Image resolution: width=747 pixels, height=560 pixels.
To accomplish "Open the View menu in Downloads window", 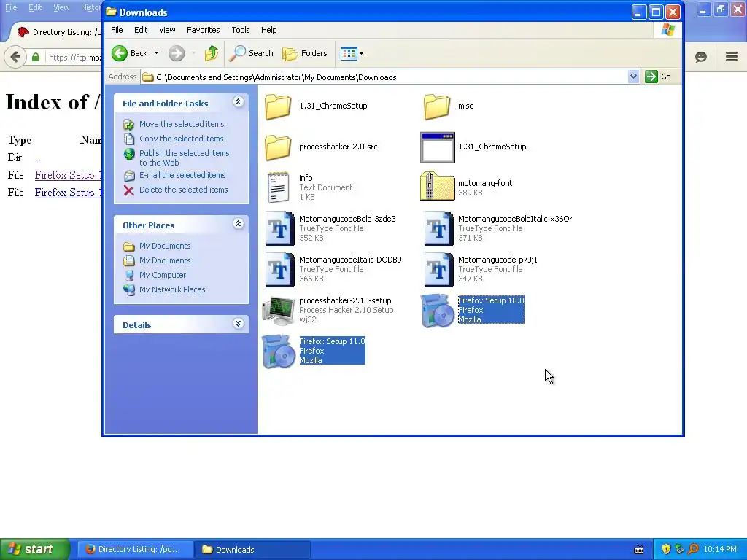I will (x=167, y=30).
